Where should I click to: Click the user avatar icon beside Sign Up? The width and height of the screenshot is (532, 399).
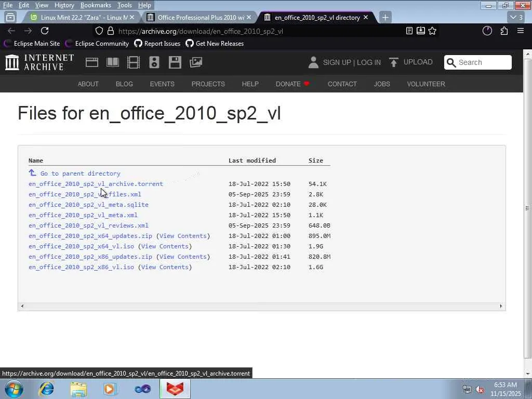pos(313,62)
